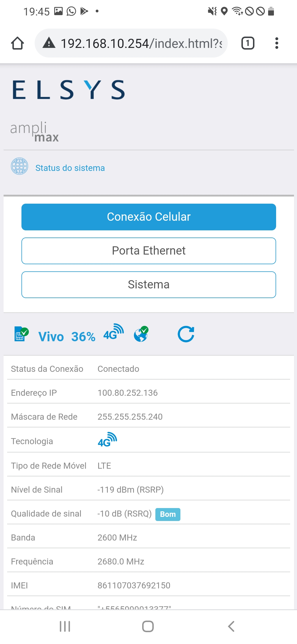The image size is (297, 644).
Task: Switch to the Porta Ethernet tab
Action: pyautogui.click(x=148, y=251)
